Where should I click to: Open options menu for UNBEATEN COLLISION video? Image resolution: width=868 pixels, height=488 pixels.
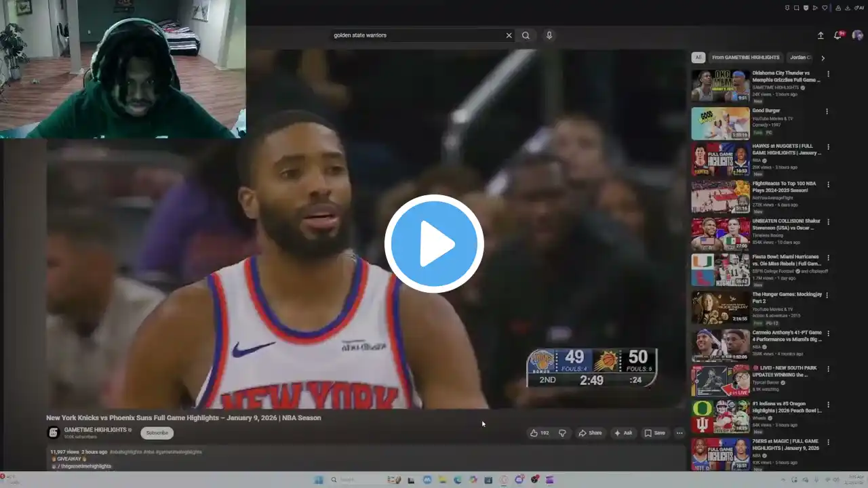coord(827,222)
